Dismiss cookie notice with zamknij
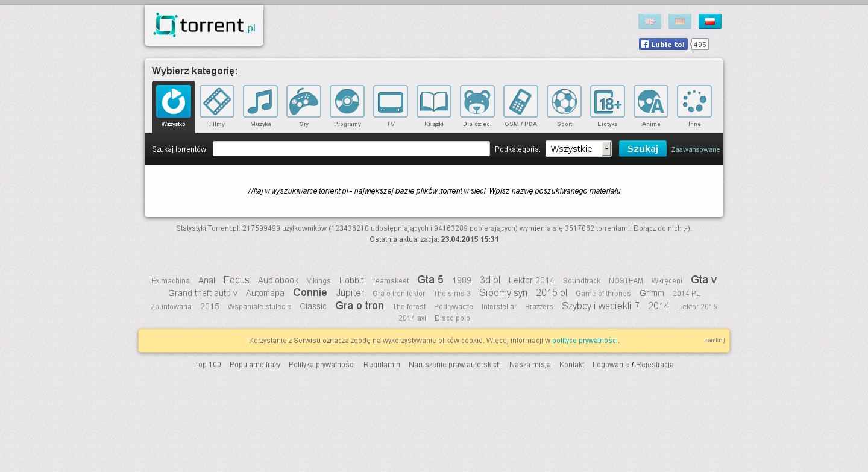Viewport: 868px width, 472px height. [714, 340]
